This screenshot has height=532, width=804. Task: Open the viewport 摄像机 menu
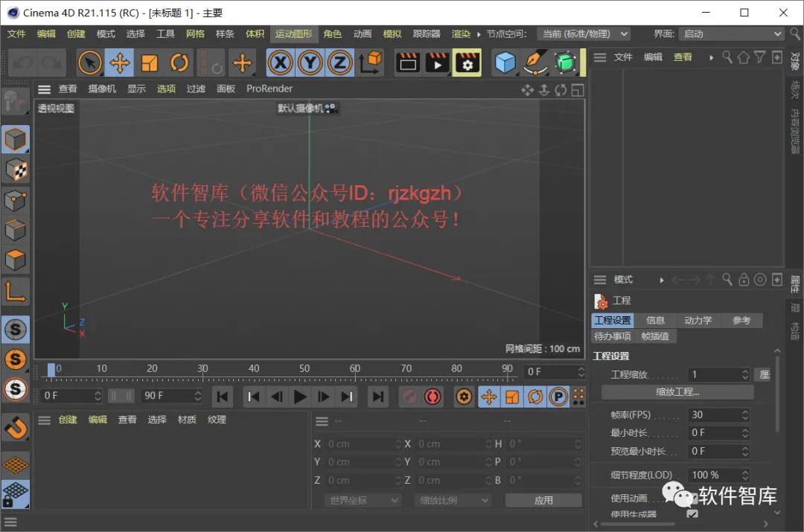(x=102, y=89)
